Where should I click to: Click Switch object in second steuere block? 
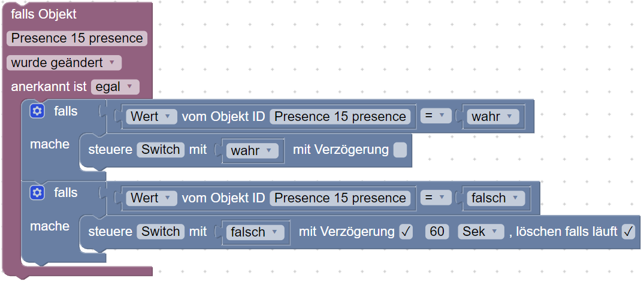coord(161,232)
